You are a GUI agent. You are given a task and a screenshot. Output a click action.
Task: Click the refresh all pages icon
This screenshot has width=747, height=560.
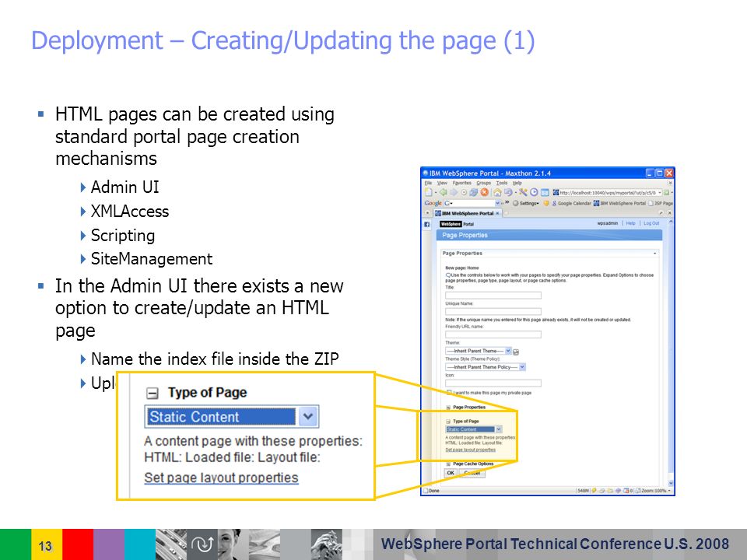(x=474, y=192)
